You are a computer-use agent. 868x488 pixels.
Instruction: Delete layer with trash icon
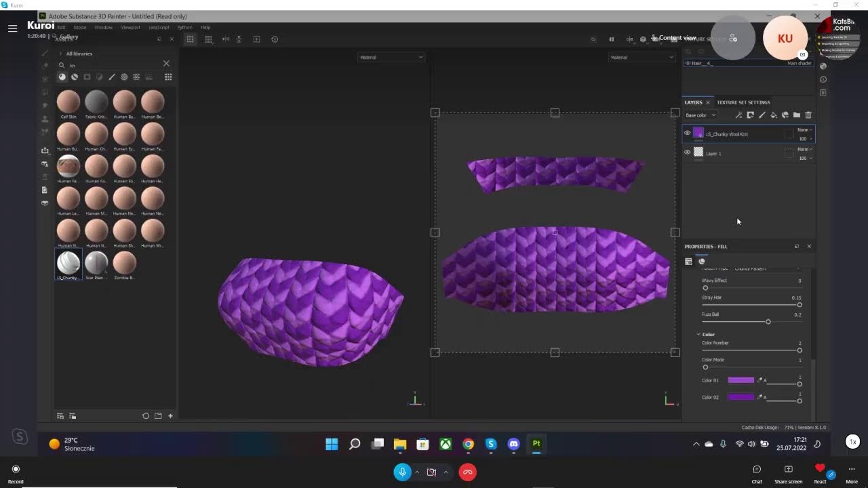(x=808, y=115)
